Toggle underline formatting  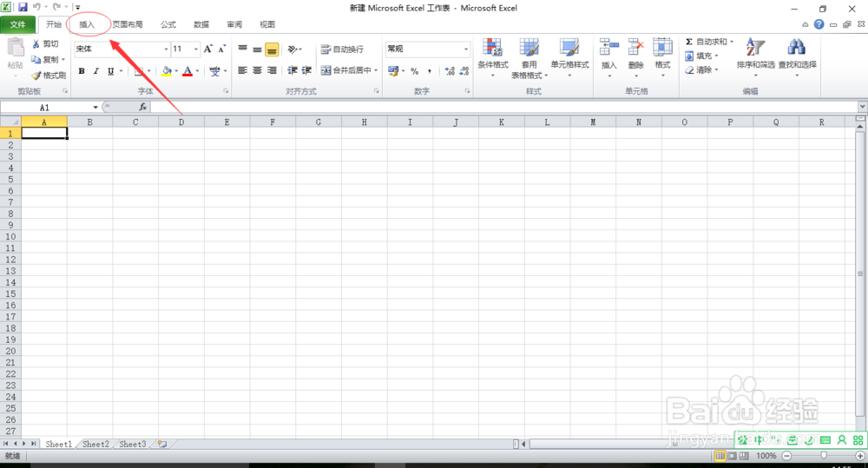(111, 71)
